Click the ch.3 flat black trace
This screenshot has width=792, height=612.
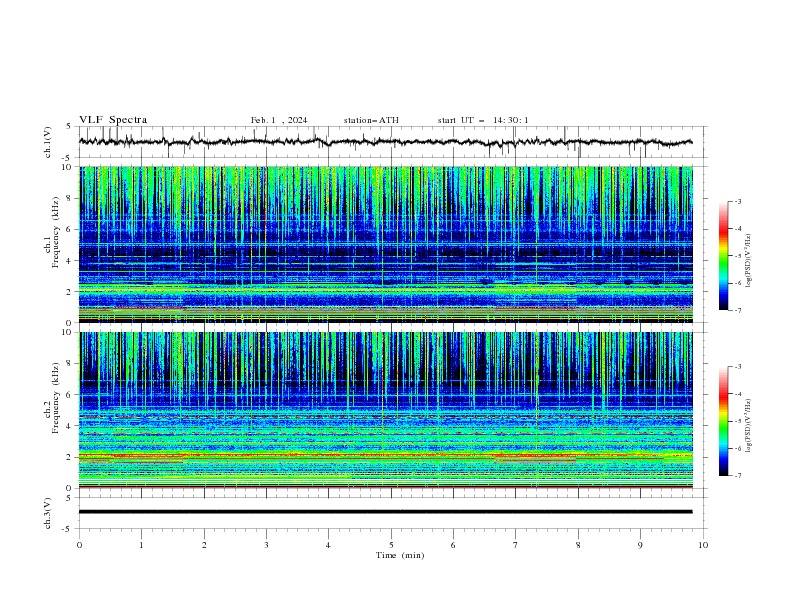click(385, 512)
